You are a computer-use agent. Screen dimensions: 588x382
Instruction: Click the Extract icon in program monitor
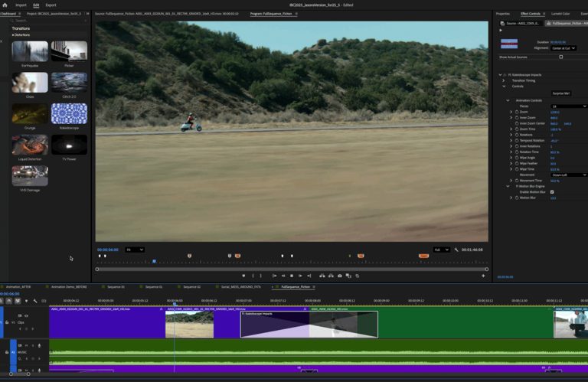click(331, 276)
